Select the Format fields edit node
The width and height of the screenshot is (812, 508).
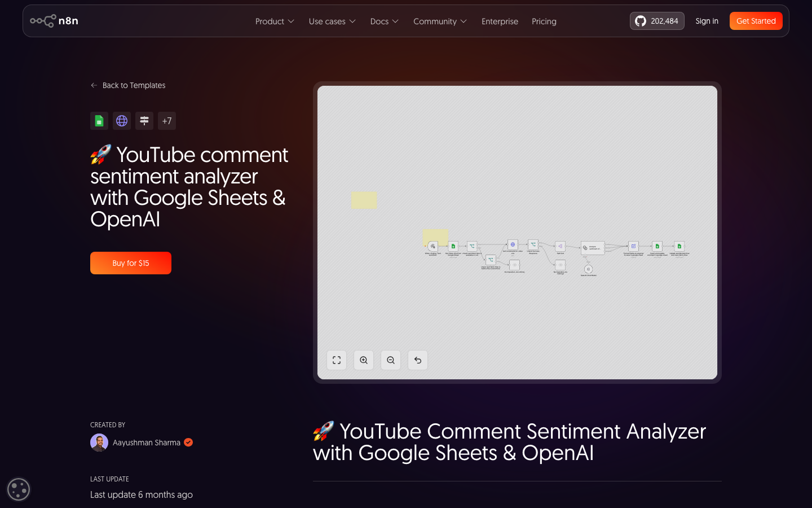pos(634,247)
